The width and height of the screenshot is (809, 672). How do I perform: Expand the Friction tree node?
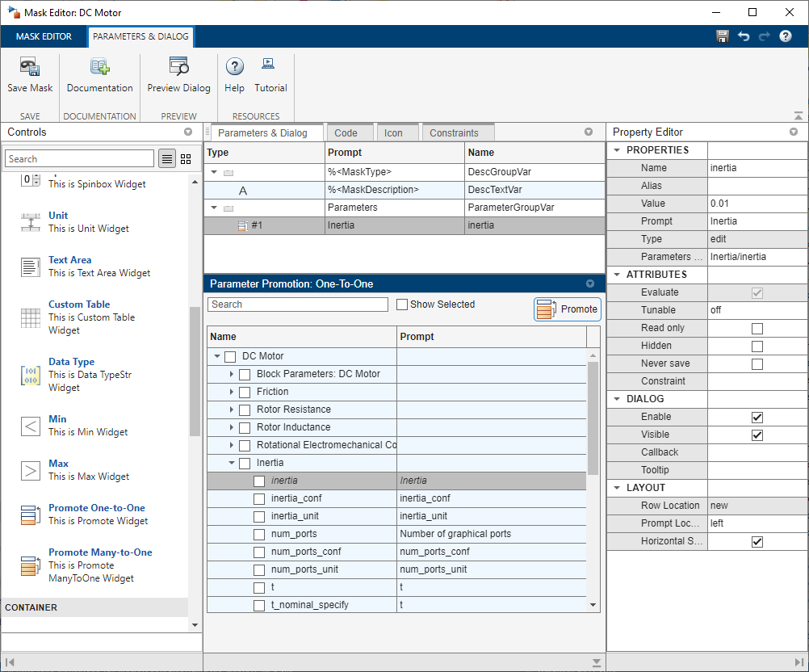(x=232, y=392)
